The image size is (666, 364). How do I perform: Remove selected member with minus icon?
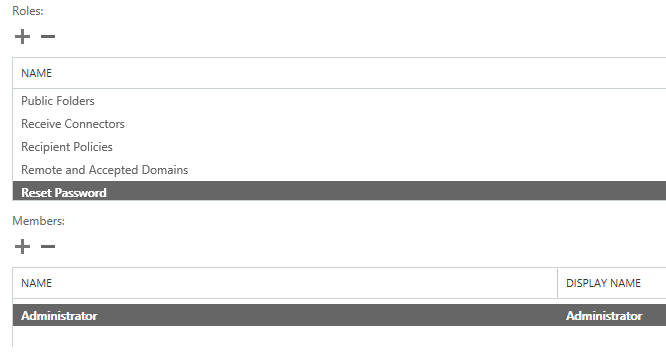tap(48, 246)
